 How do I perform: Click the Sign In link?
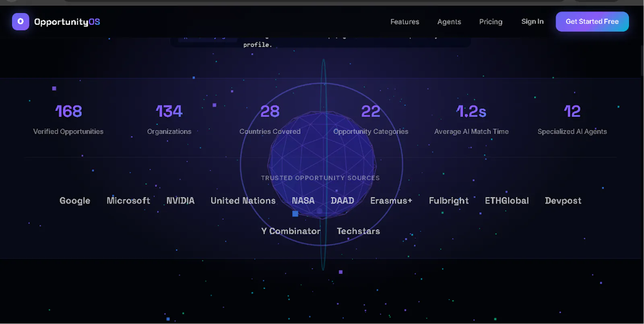point(532,22)
